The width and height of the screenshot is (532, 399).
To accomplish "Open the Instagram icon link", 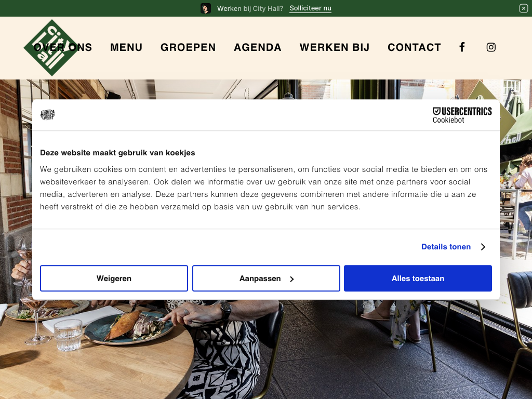I will point(491,47).
